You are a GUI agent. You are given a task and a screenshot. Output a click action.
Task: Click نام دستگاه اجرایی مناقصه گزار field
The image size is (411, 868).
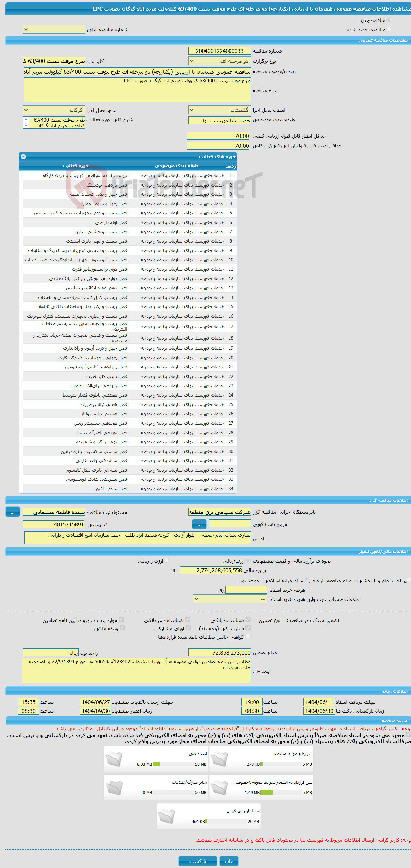[219, 512]
